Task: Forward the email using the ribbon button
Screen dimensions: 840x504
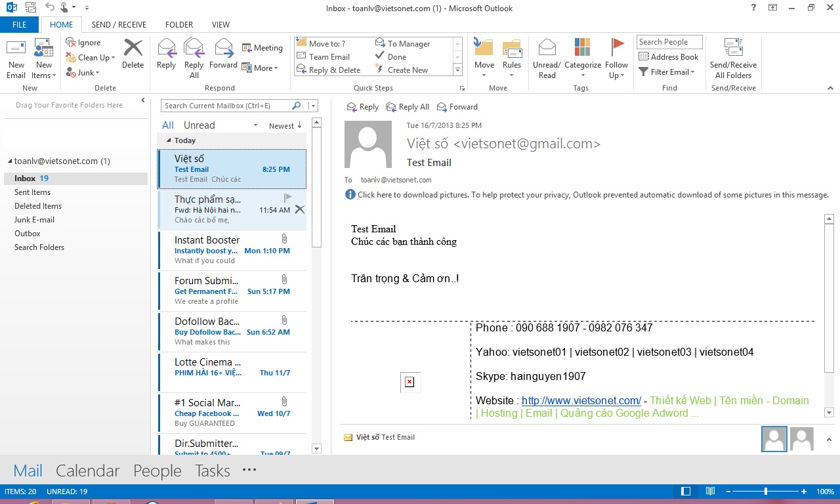Action: (224, 54)
